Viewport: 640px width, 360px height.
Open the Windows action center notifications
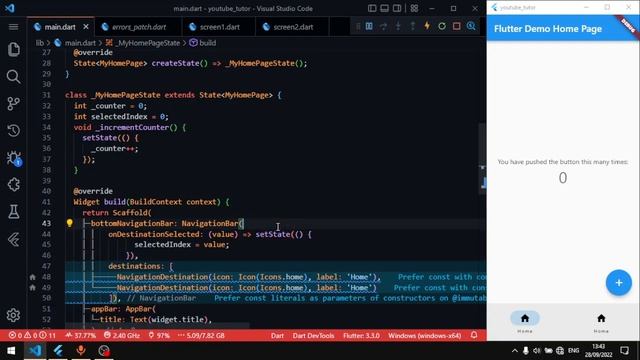(x=624, y=351)
